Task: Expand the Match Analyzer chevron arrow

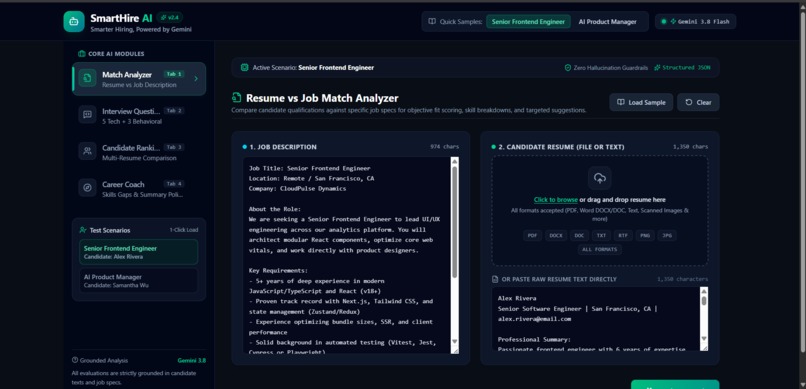Action: tap(196, 79)
